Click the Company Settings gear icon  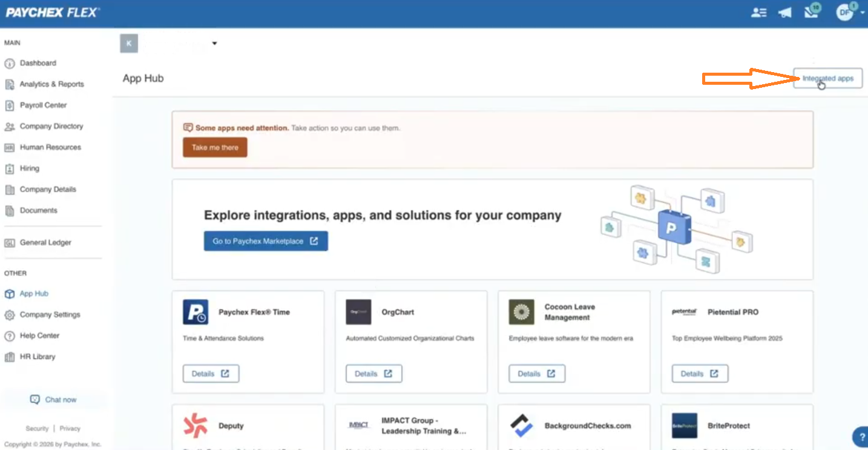(10, 315)
